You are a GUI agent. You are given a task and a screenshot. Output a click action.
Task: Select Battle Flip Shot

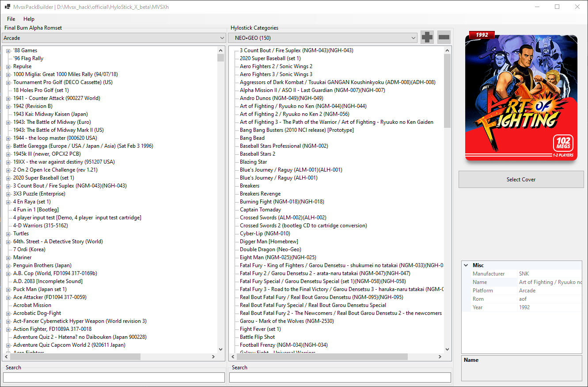tap(258, 337)
